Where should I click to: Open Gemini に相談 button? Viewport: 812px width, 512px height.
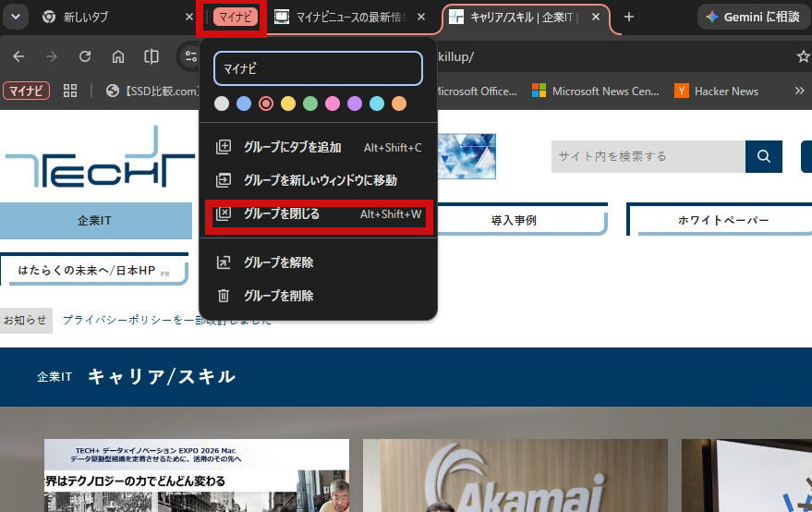tap(754, 18)
